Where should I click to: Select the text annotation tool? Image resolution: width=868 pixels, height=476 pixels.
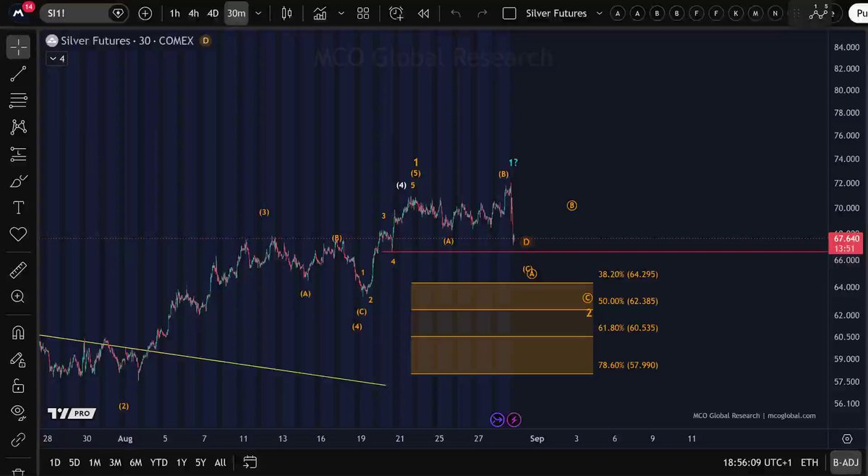click(x=18, y=208)
